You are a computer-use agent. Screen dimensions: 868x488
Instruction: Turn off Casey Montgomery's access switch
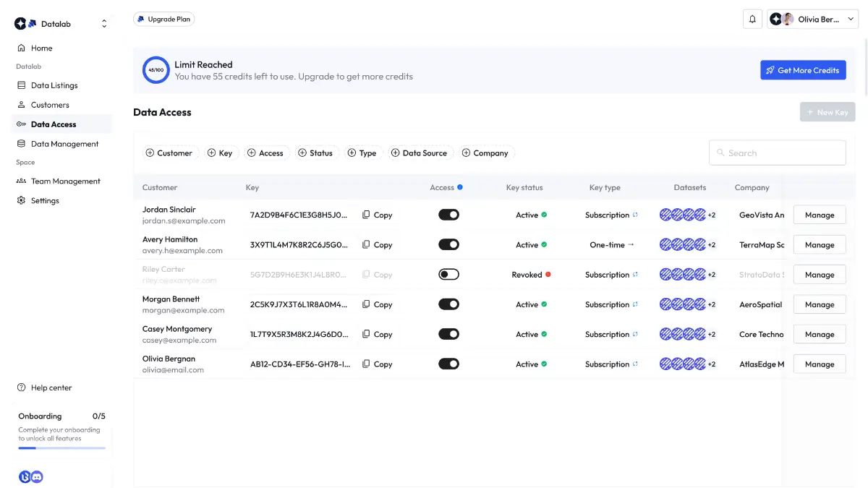click(x=448, y=334)
